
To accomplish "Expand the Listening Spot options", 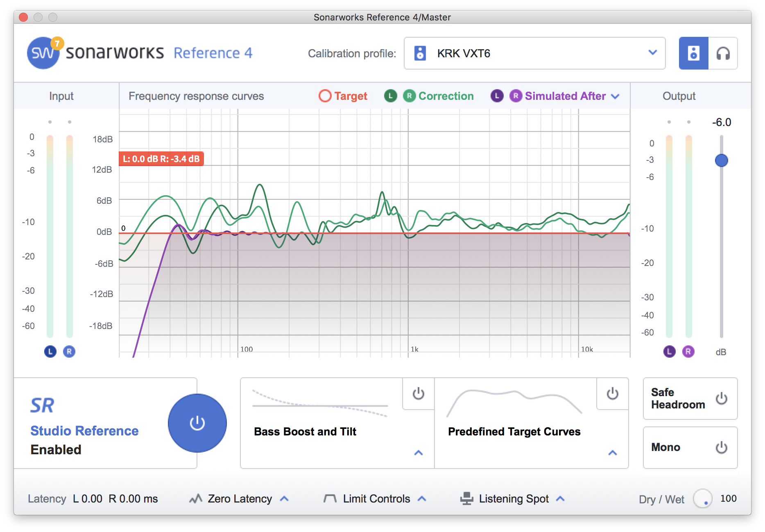I will [x=560, y=499].
